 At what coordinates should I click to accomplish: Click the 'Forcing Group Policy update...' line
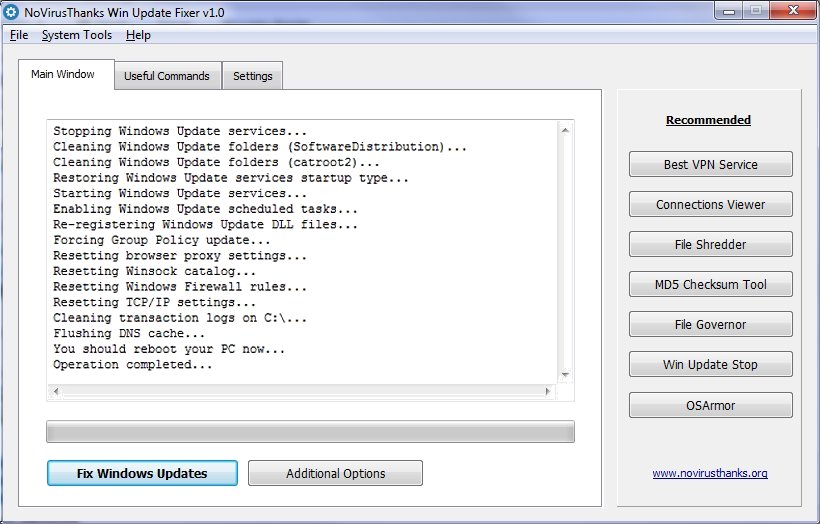[x=162, y=241]
